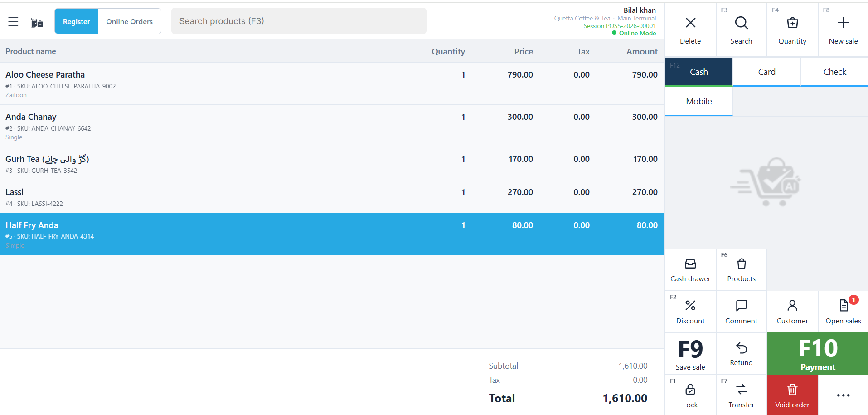This screenshot has width=868, height=415.
Task: Select Card payment method
Action: point(766,72)
